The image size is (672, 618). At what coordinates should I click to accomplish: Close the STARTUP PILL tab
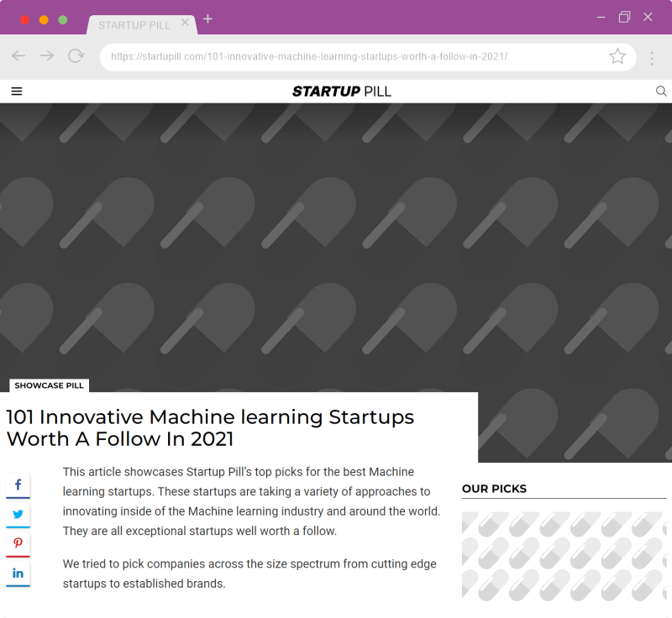(x=185, y=23)
